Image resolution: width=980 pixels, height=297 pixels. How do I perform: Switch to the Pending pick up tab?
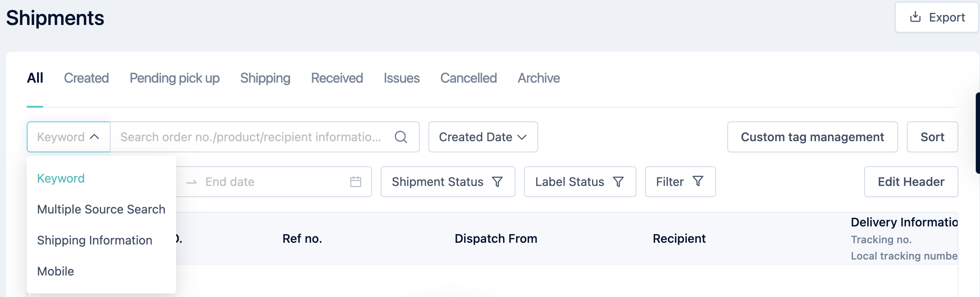[x=174, y=78]
